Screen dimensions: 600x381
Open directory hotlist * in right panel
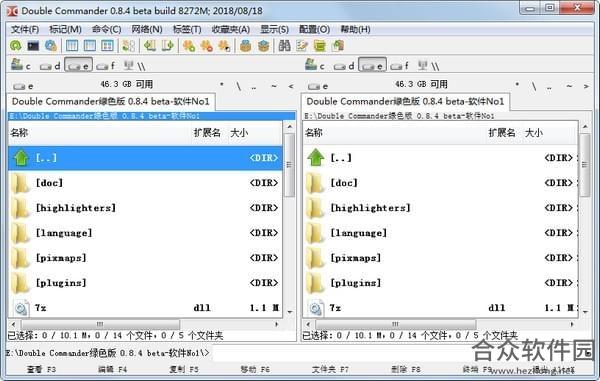[517, 86]
